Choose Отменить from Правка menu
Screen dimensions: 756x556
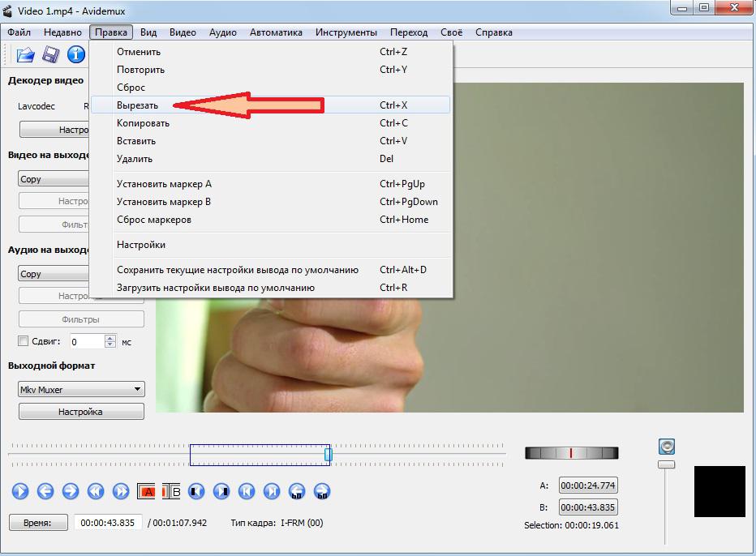(270, 52)
